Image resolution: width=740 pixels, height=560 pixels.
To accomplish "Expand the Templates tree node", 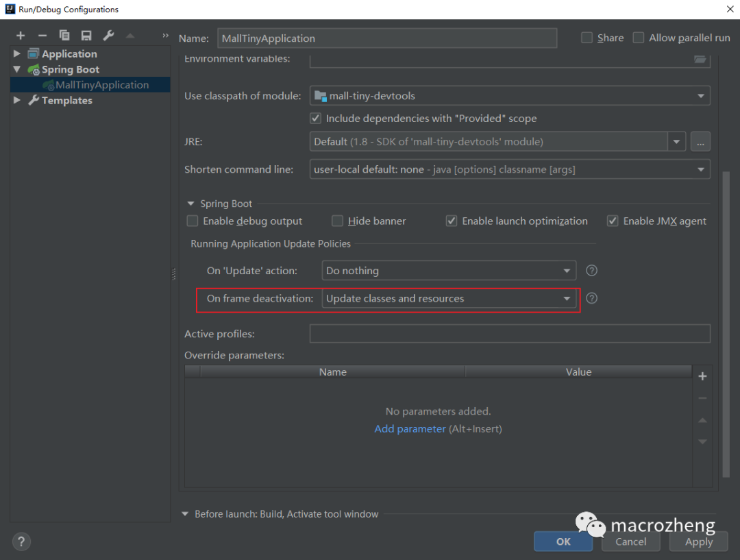I will (17, 100).
